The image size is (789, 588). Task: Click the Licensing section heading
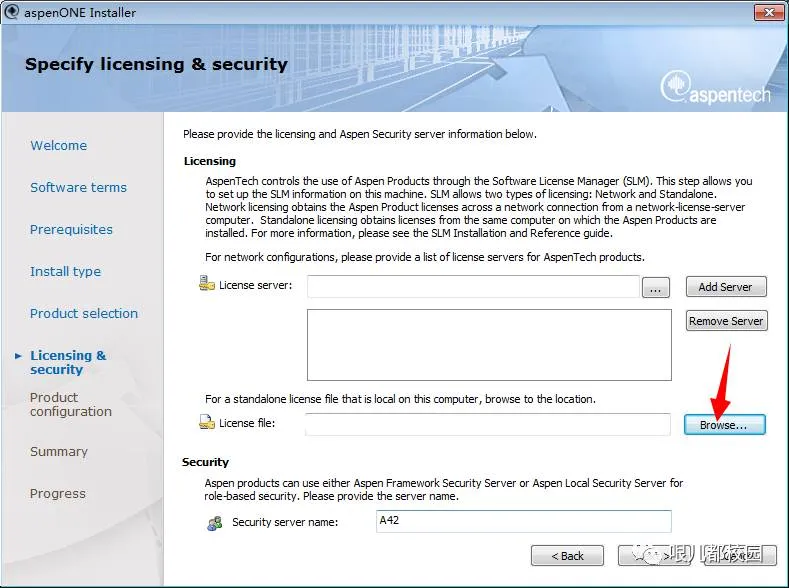point(210,161)
